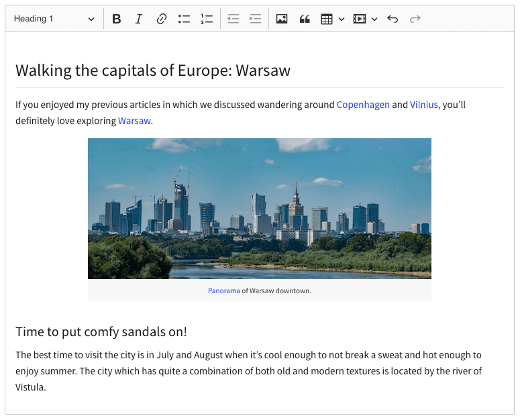Decrease indent of the paragraph

tap(233, 19)
